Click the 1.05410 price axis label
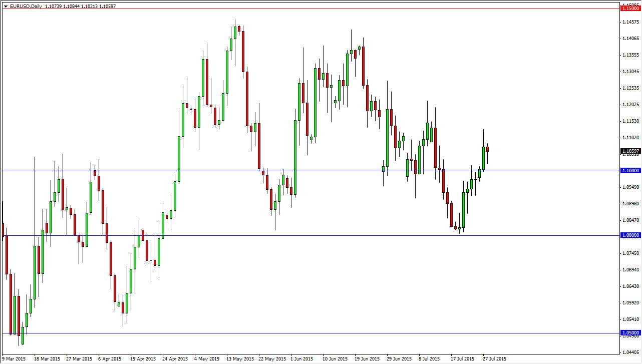The image size is (642, 364). 631,319
